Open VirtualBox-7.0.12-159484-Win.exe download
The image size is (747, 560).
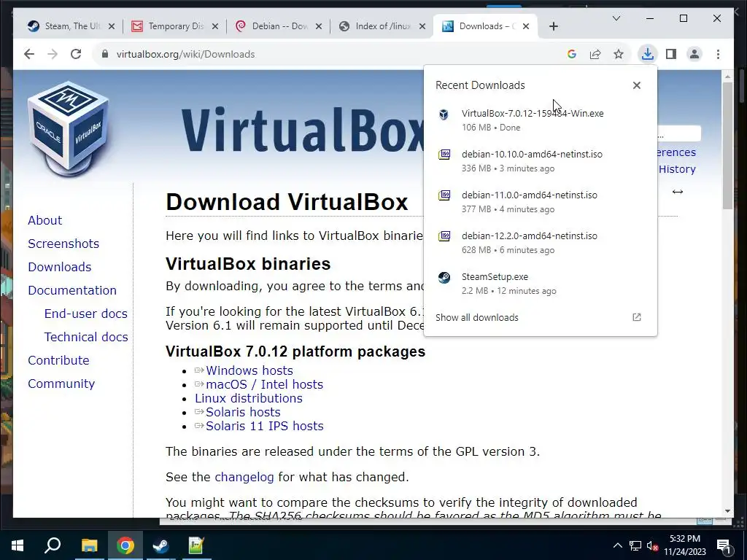pyautogui.click(x=541, y=120)
